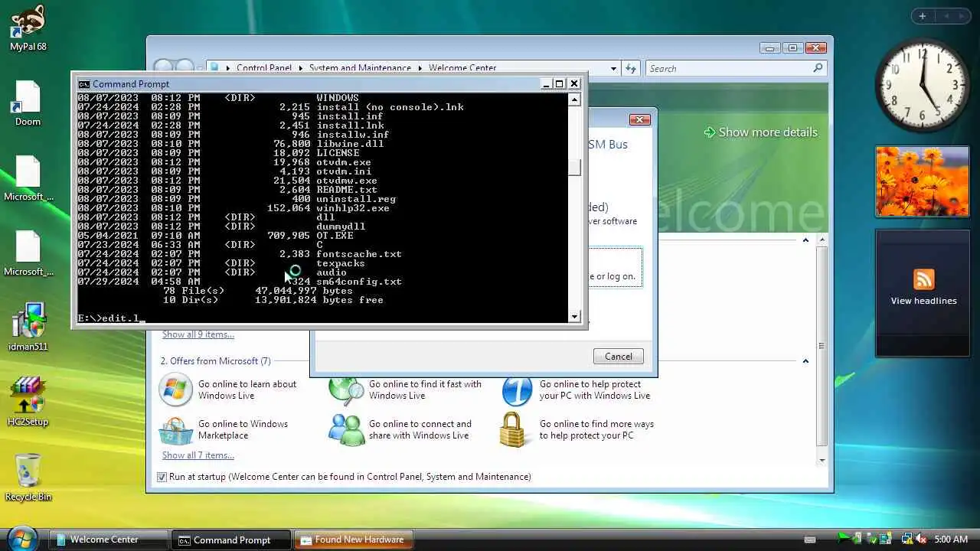The width and height of the screenshot is (980, 551).
Task: Click the RSS feed headlines gadget icon
Action: tap(923, 279)
